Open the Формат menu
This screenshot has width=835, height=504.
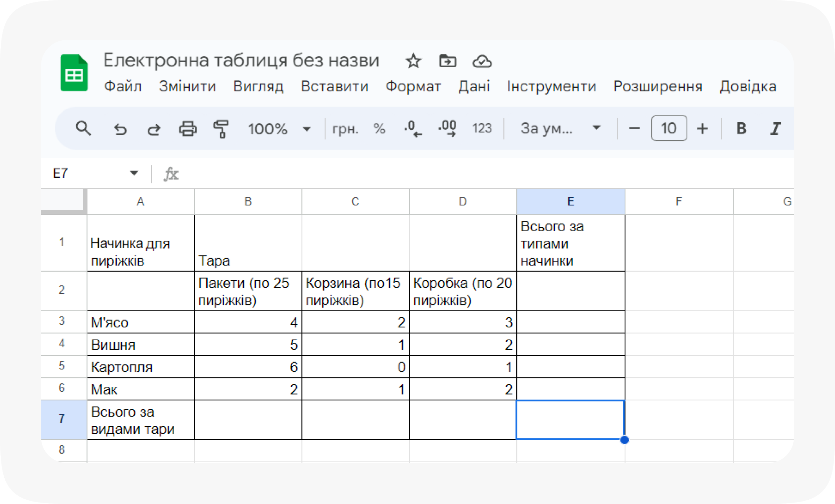(x=413, y=86)
